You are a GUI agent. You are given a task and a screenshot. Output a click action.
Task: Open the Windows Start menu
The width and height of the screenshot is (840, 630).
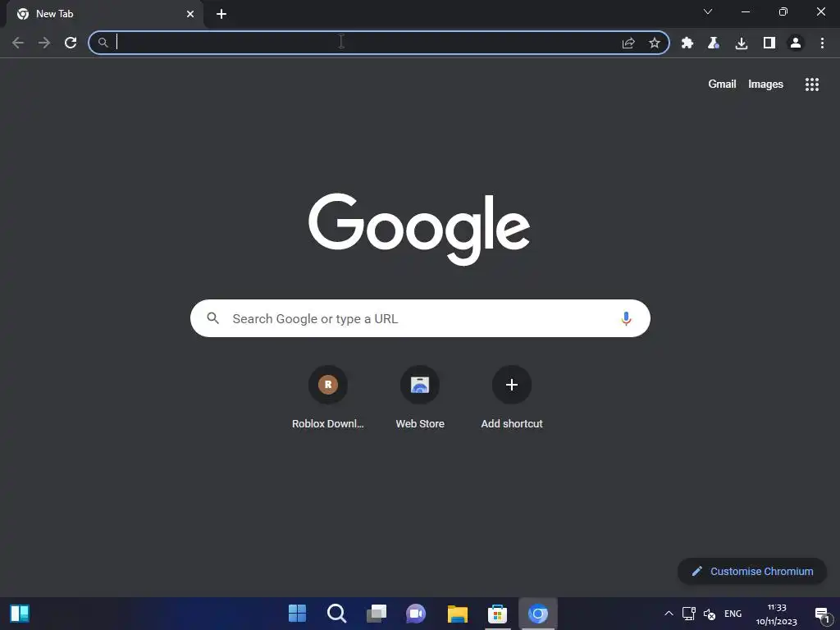297,614
